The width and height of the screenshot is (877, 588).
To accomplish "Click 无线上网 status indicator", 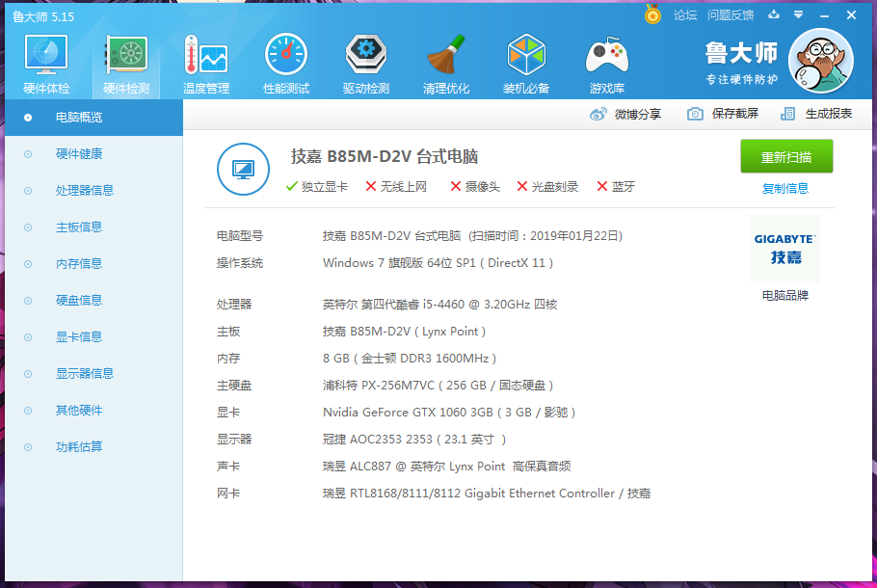I will (396, 187).
